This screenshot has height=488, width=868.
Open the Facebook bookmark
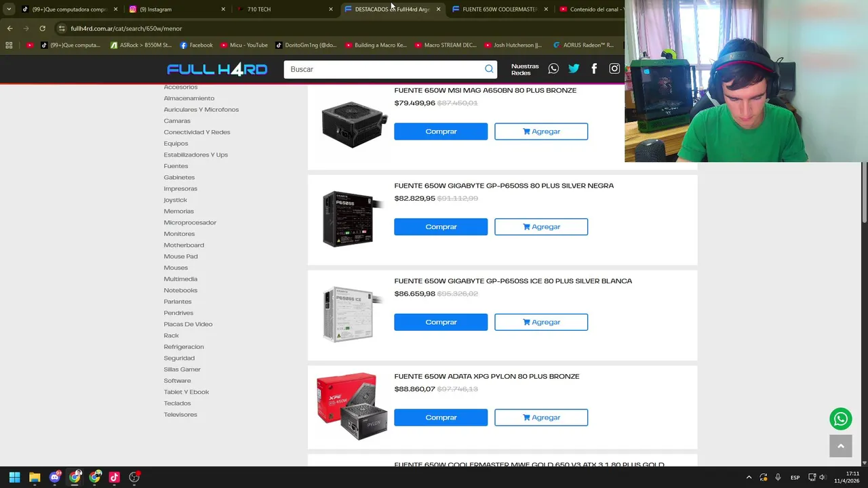pyautogui.click(x=197, y=45)
